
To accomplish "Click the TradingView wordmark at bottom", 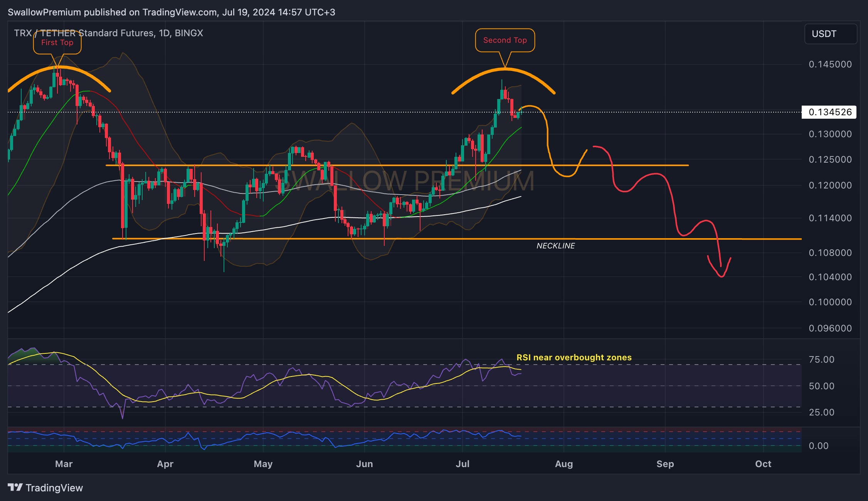I will tap(54, 488).
